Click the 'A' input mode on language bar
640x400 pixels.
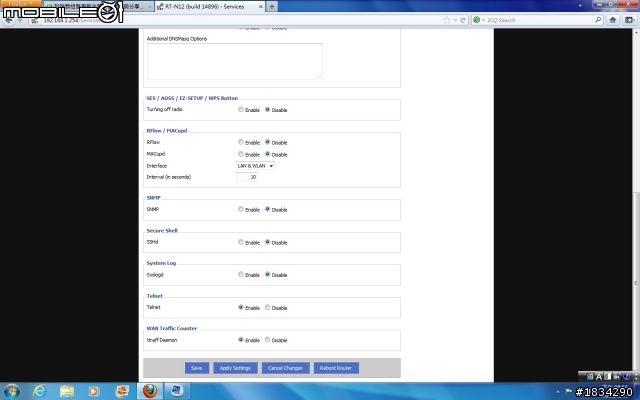(x=599, y=377)
